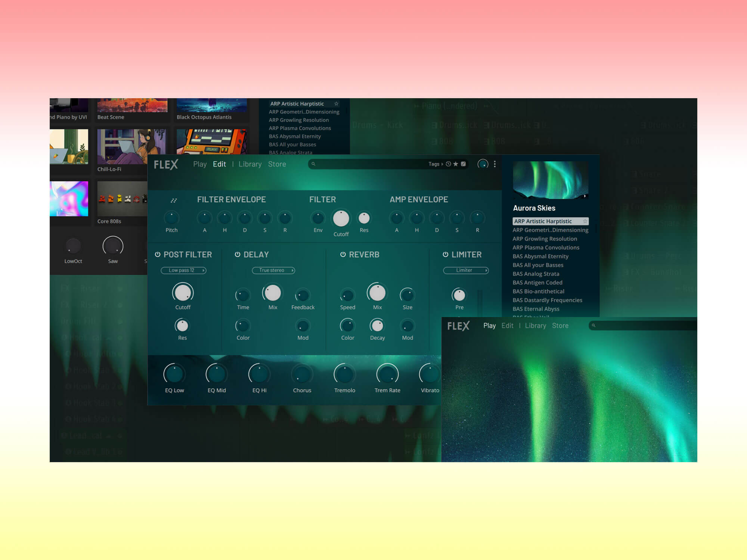The width and height of the screenshot is (747, 560).
Task: Select Play tab in lower-right FLEX window
Action: tap(489, 326)
